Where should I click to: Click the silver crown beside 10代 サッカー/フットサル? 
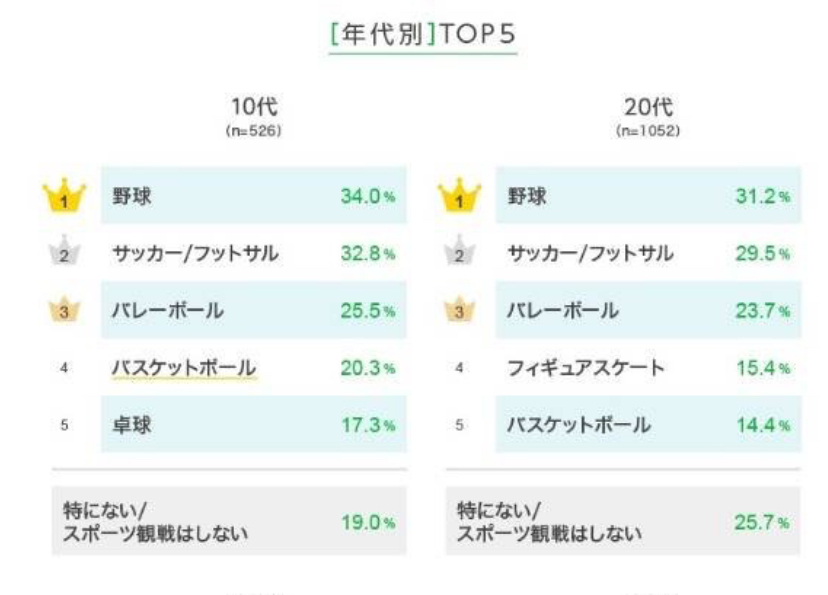(x=63, y=254)
